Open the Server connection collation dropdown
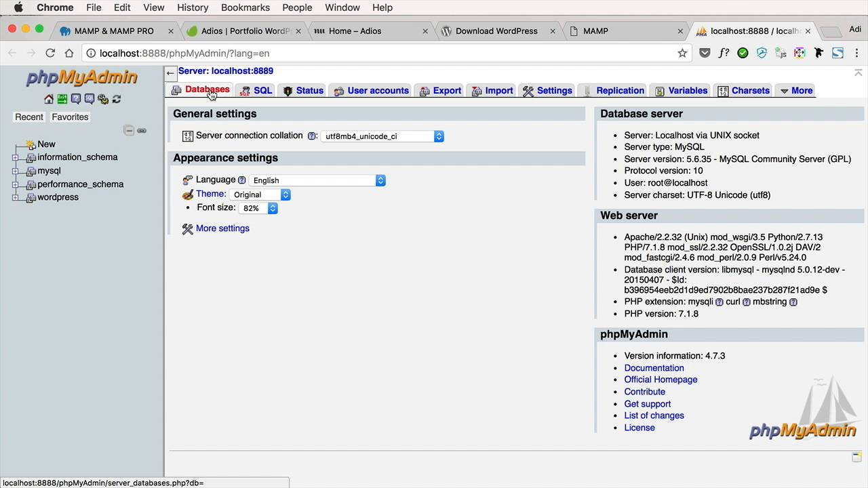Viewport: 868px width, 488px height. click(382, 136)
